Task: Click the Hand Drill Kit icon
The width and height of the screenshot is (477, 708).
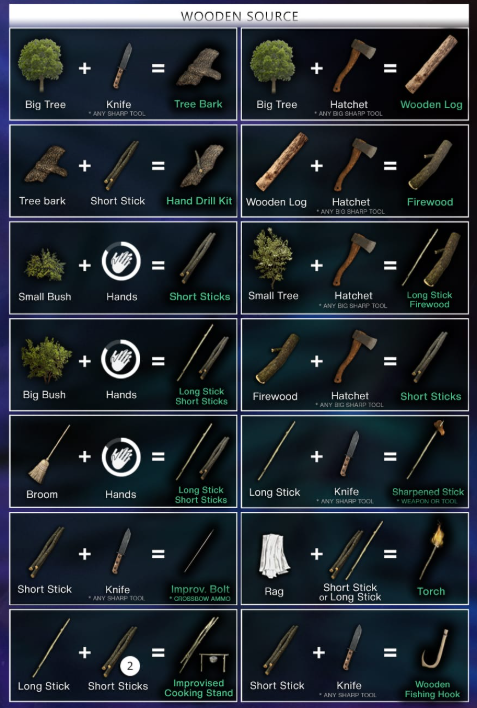Action: 202,166
